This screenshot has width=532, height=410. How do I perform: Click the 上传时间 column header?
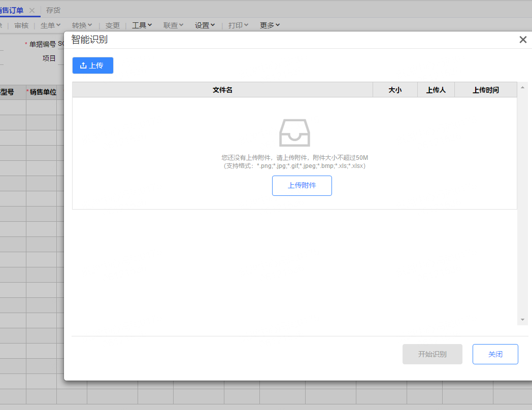click(486, 90)
